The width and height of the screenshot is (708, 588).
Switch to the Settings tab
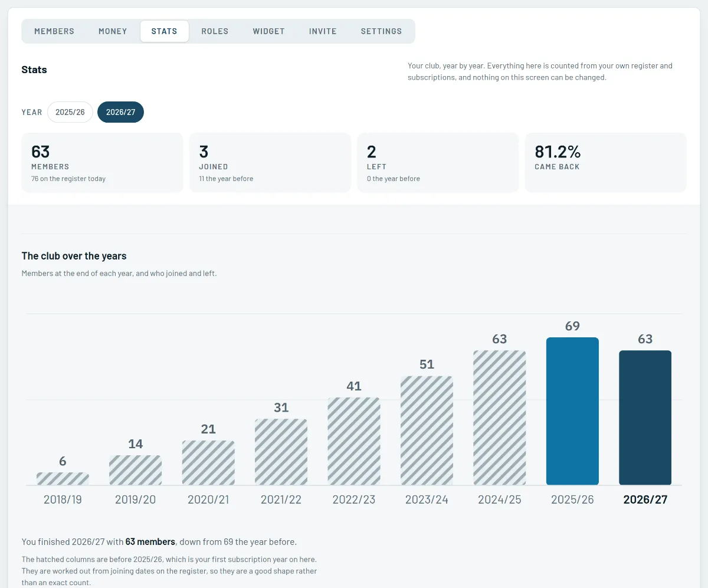click(x=381, y=31)
